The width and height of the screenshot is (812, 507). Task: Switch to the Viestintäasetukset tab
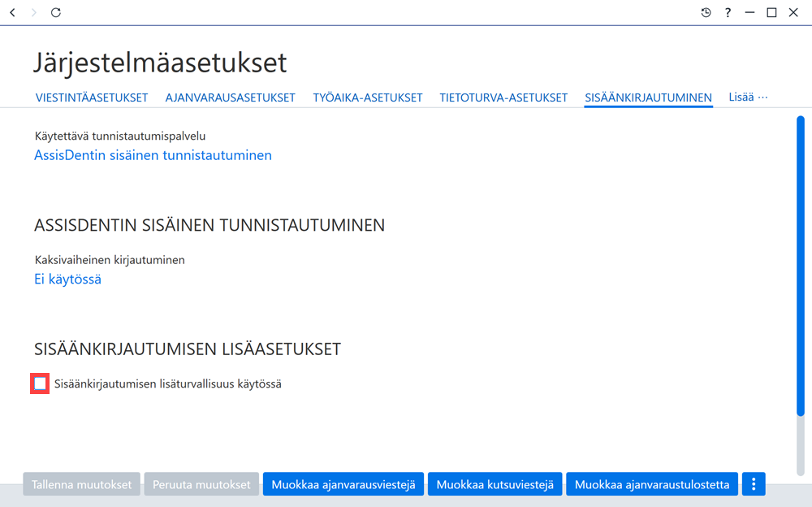(92, 97)
